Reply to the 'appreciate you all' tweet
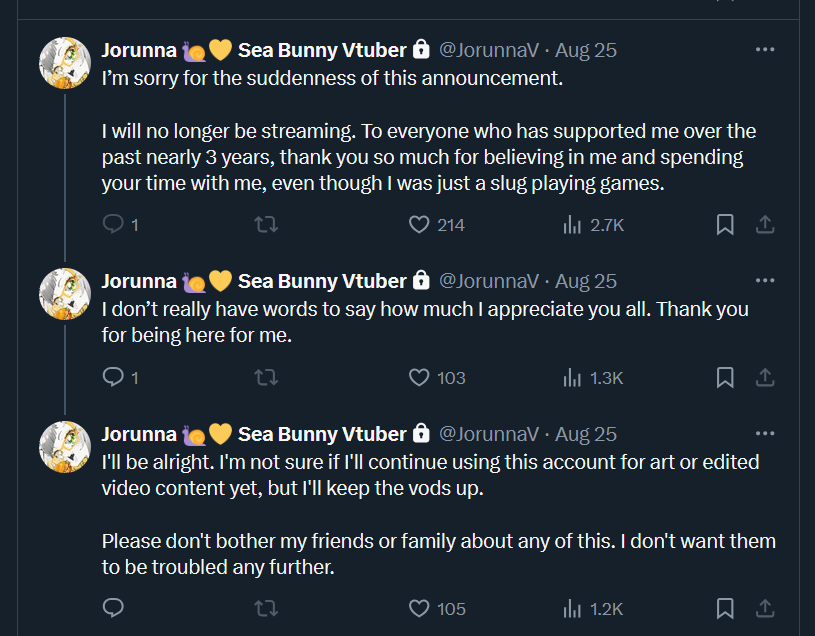This screenshot has width=815, height=636. coord(114,377)
